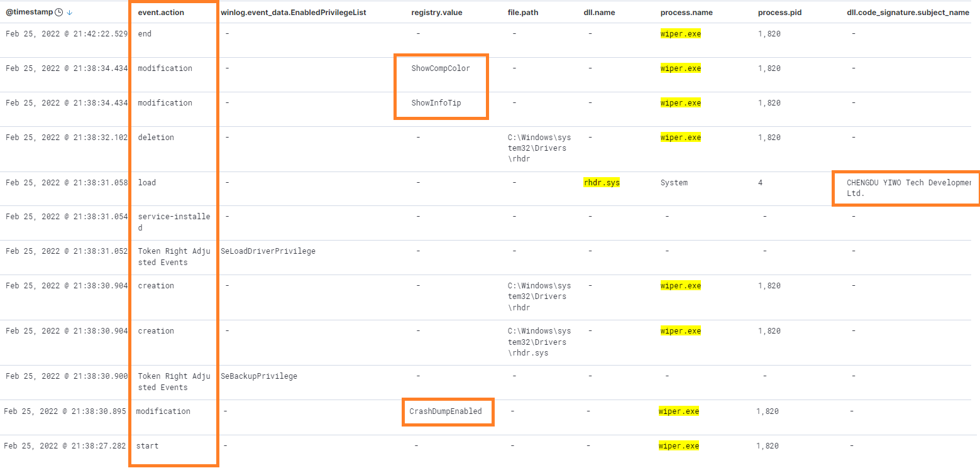Select 'Token Right Adjusted Events' in SeLoadDriverPrivilege row
This screenshot has width=980, height=473.
coord(174,257)
